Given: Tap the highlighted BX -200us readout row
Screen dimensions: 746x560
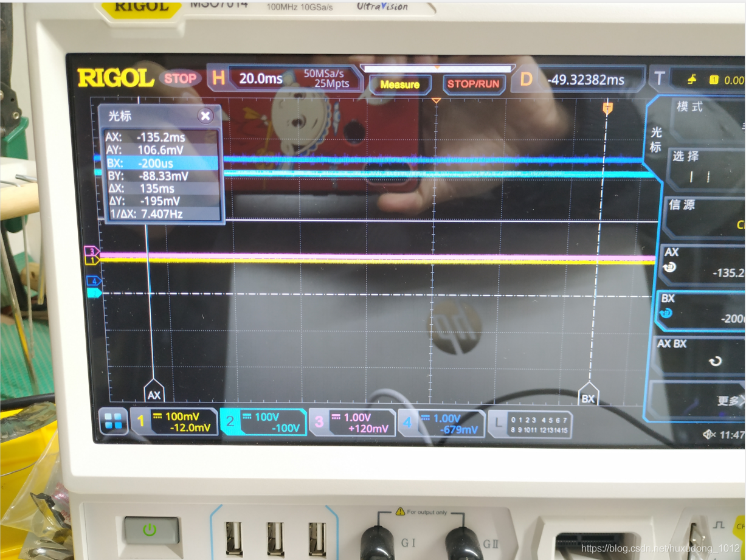Looking at the screenshot, I should pos(162,163).
